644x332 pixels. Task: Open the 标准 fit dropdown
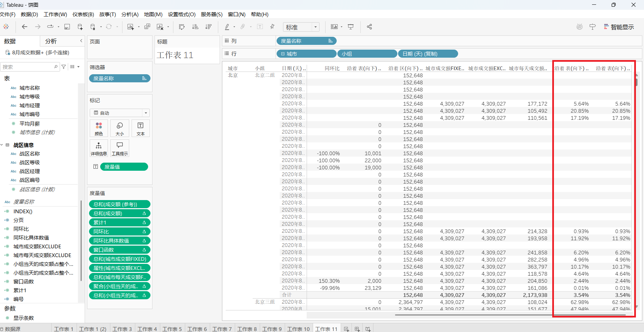301,27
